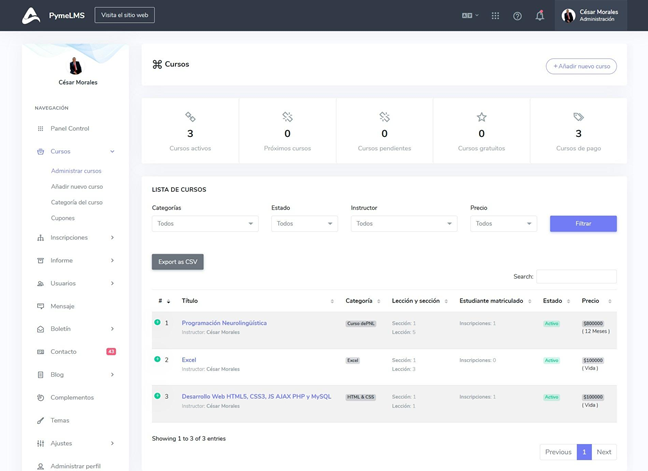Click the Filtrar button
This screenshot has width=648, height=471.
click(583, 224)
